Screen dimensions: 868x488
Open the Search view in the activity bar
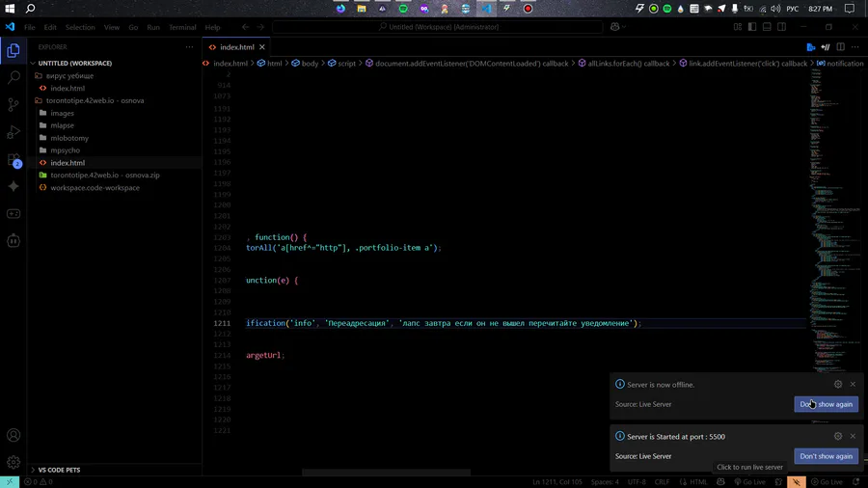(14, 77)
